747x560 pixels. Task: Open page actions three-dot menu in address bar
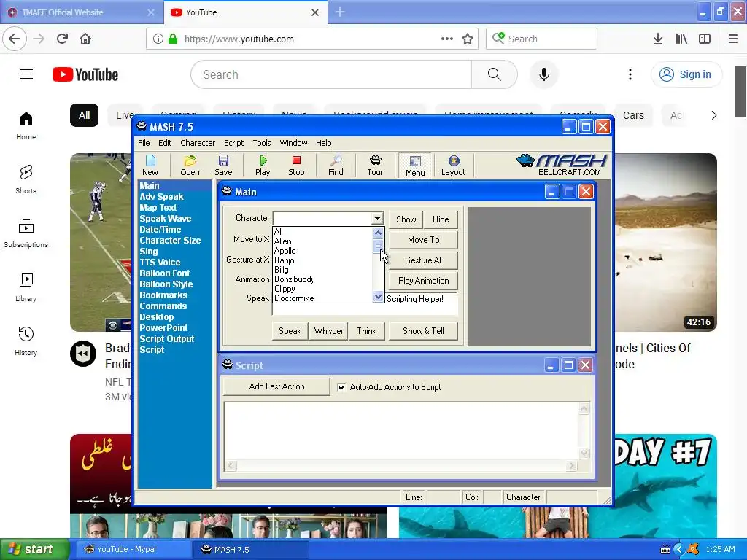coord(447,39)
